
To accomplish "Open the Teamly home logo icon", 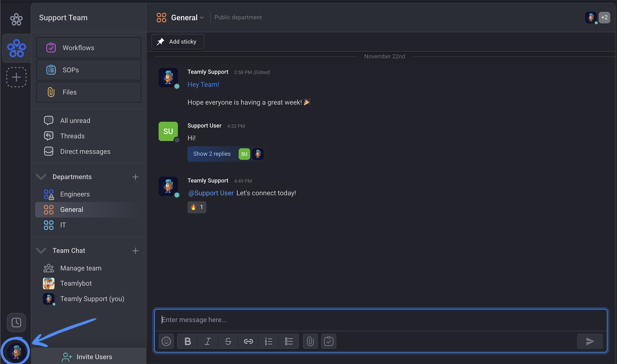I will click(16, 19).
